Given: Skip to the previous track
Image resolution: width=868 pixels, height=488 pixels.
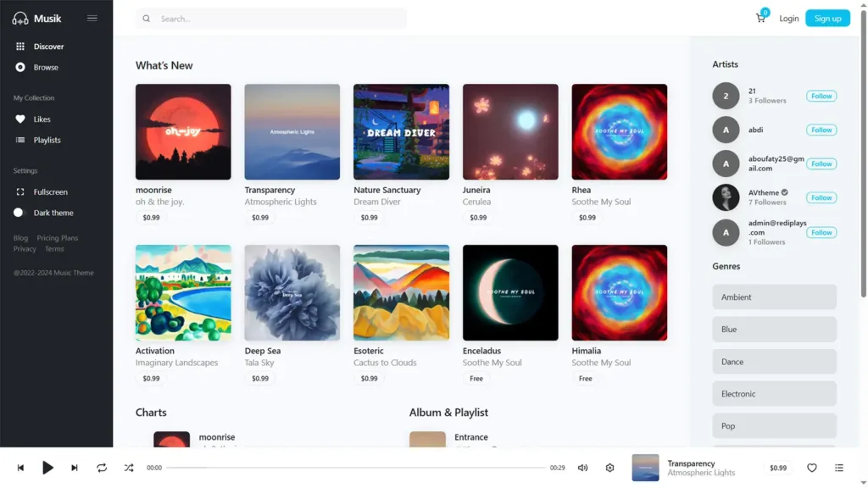Looking at the screenshot, I should point(20,468).
